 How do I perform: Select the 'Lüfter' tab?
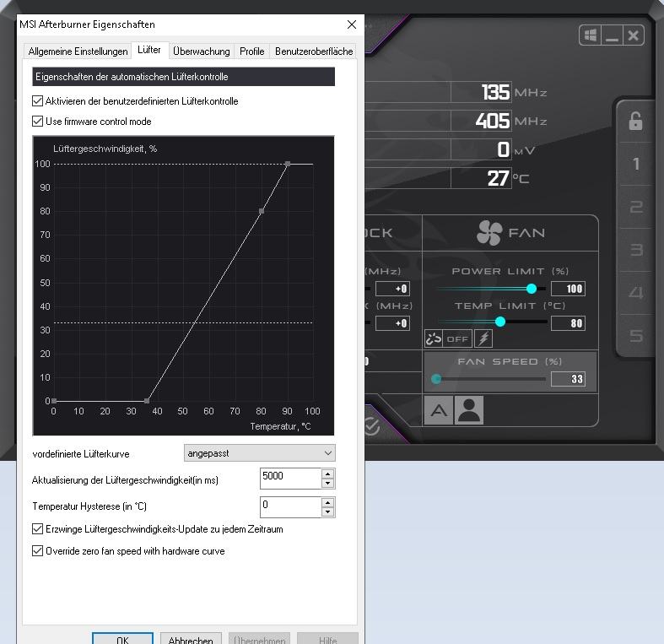click(149, 50)
